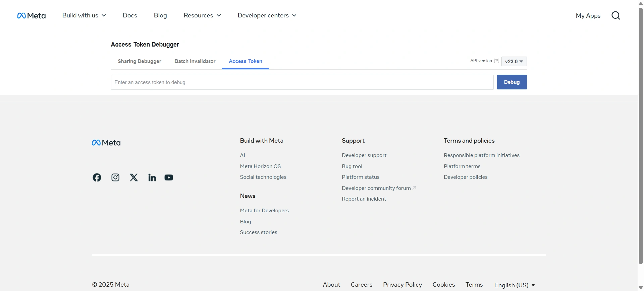
Task: Open the LinkedIn icon in footer
Action: (152, 177)
